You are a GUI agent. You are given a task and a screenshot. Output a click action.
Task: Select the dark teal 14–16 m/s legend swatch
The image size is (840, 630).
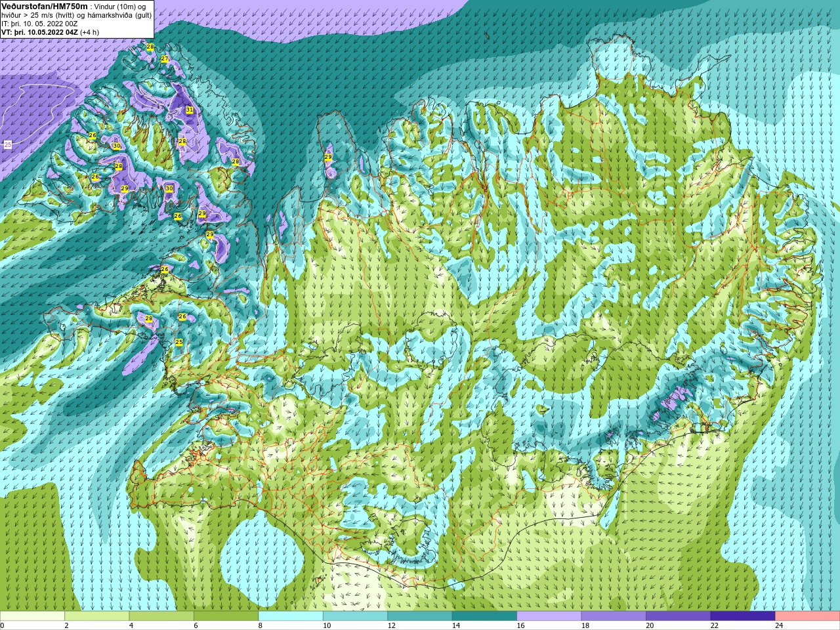(x=484, y=616)
